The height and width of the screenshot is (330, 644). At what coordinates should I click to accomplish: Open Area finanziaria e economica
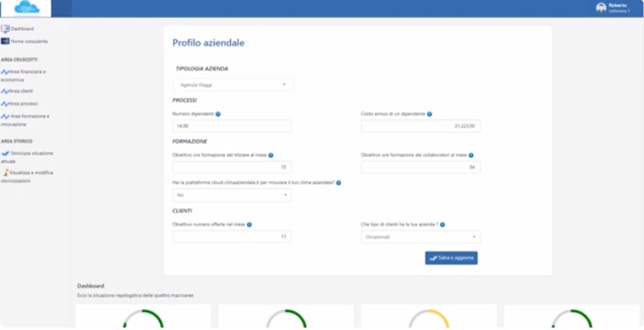click(x=28, y=76)
